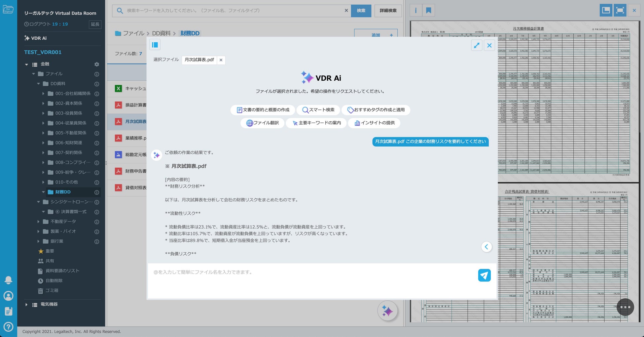Expand the 電気機器 tree node
This screenshot has width=644, height=337.
26,305
